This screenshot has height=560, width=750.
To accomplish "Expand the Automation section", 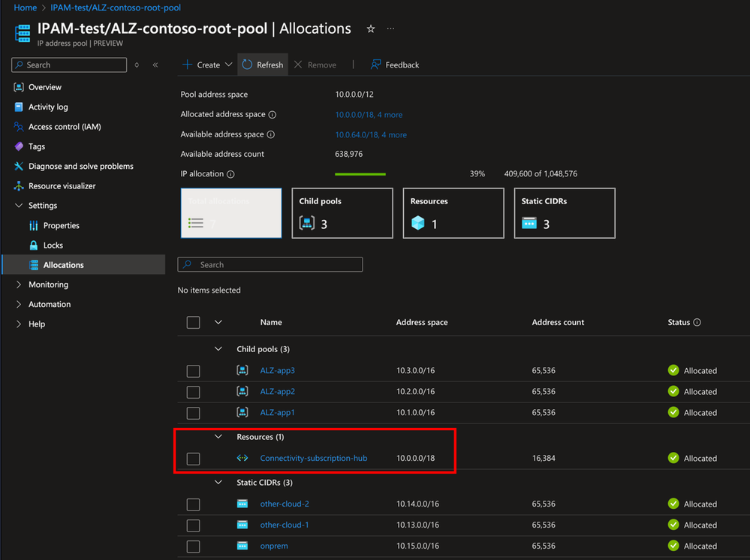I will pyautogui.click(x=19, y=304).
